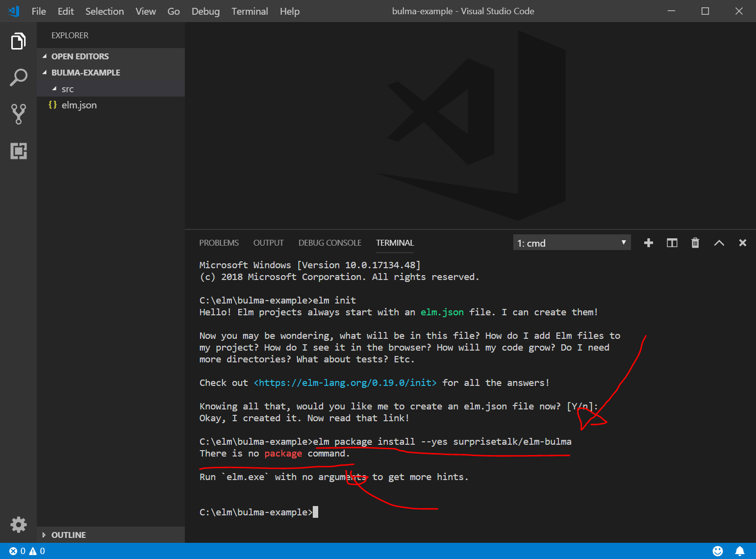Maximize the VS Code window
Viewport: 756px width, 559px height.
(705, 11)
